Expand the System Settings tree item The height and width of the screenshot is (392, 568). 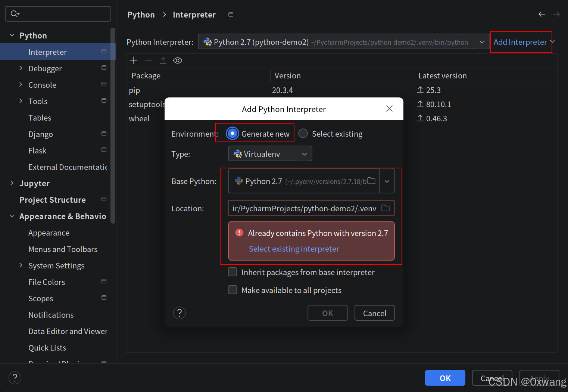point(21,265)
